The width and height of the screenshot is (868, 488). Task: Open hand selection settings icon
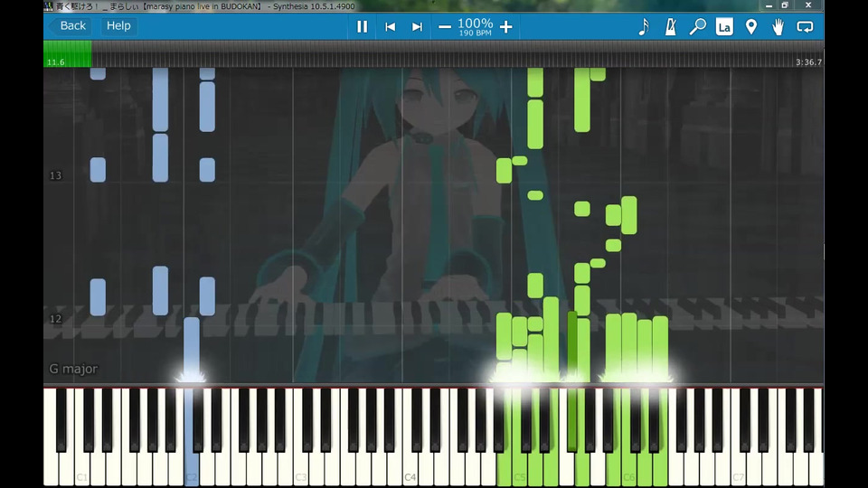[778, 26]
